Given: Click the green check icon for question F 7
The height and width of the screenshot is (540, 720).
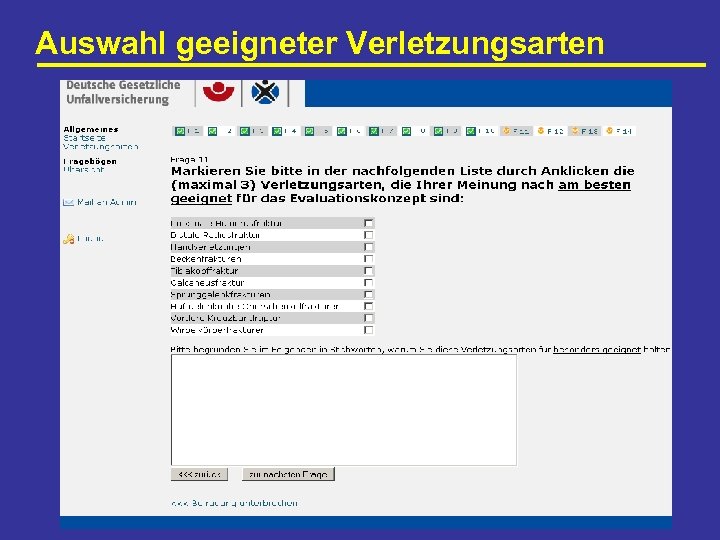Looking at the screenshot, I should pos(374,131).
